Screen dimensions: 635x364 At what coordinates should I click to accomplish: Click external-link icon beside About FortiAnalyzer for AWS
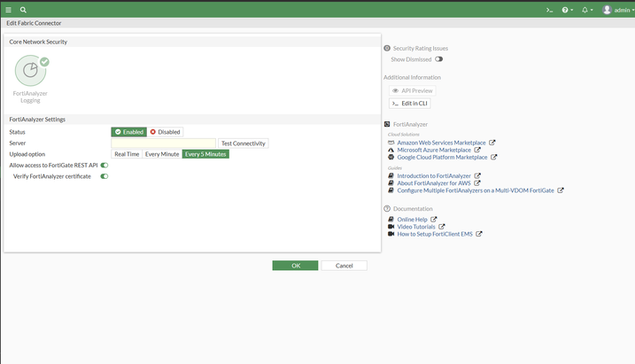tap(477, 183)
